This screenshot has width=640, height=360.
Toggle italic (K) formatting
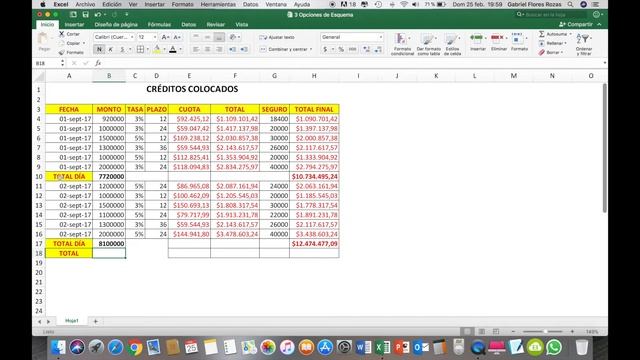[111, 49]
